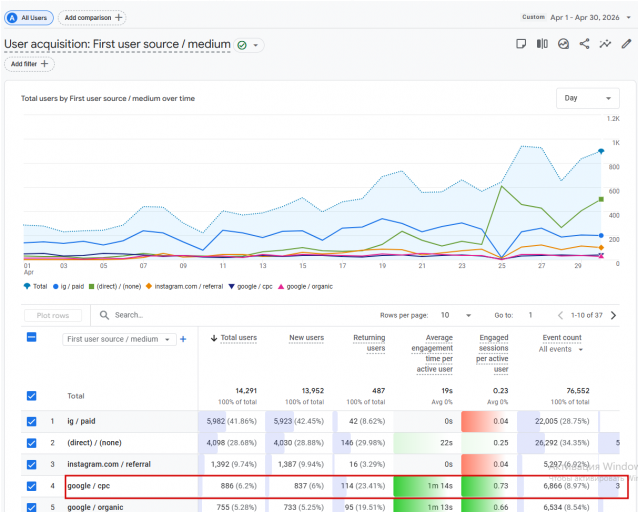The image size is (638, 512).
Task: Click google / organic row label
Action: pos(95,508)
